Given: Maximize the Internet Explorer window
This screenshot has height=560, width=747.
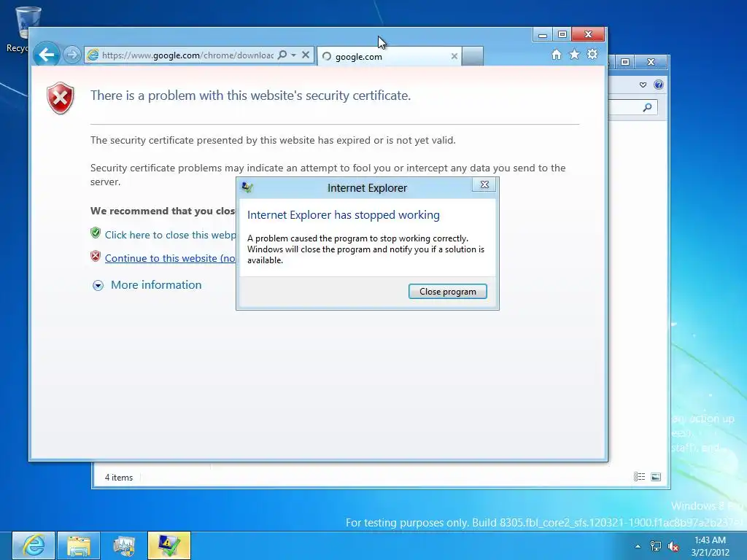Looking at the screenshot, I should [562, 34].
